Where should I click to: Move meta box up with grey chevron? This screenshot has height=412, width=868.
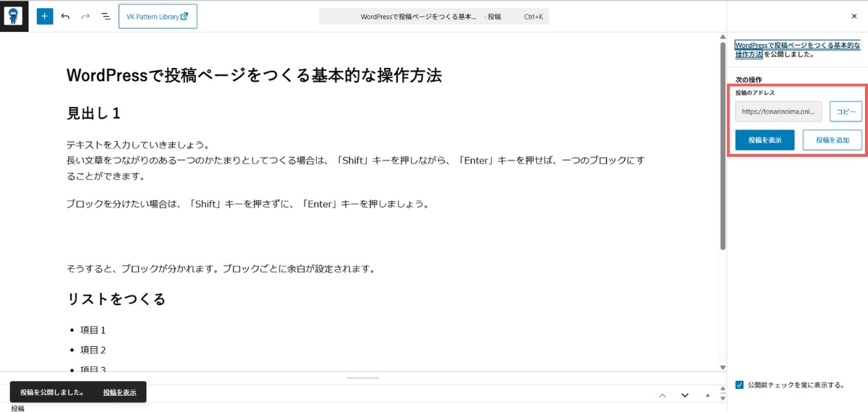(662, 395)
